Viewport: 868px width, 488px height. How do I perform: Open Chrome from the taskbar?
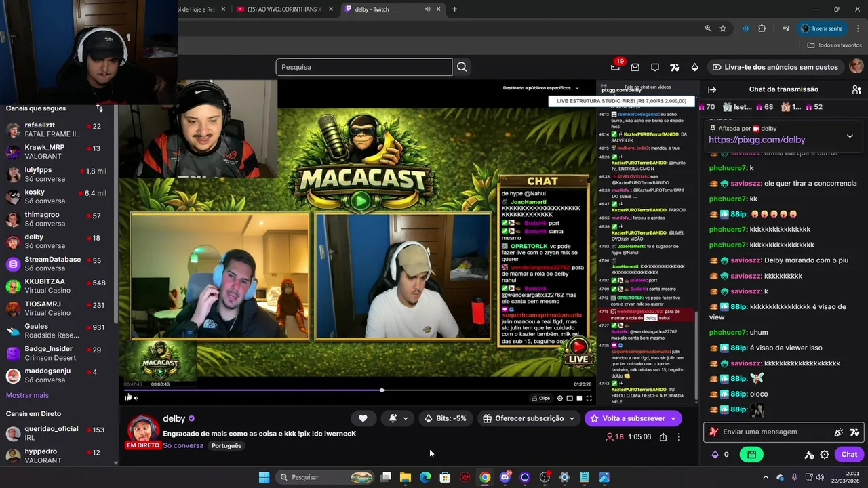(x=485, y=477)
